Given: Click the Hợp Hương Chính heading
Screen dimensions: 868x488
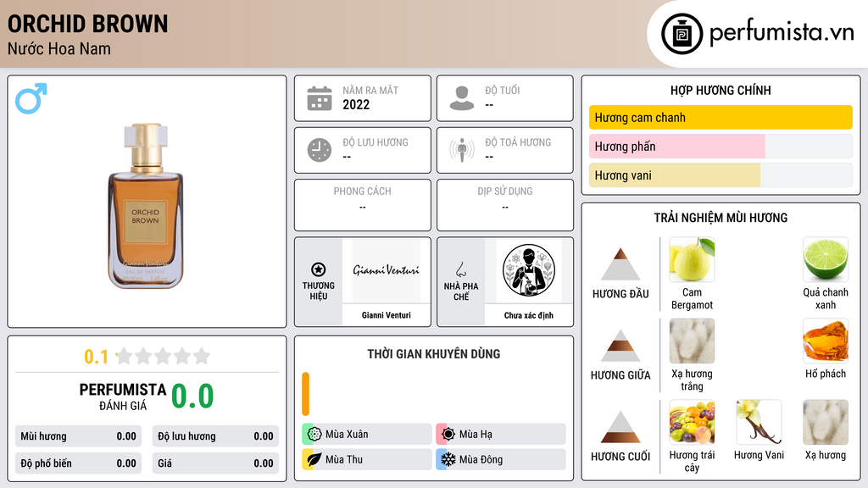Looking at the screenshot, I should (721, 90).
